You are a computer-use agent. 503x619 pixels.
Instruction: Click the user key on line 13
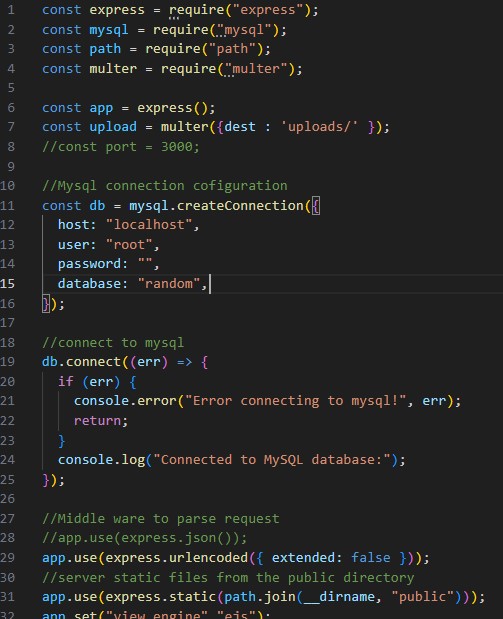73,245
